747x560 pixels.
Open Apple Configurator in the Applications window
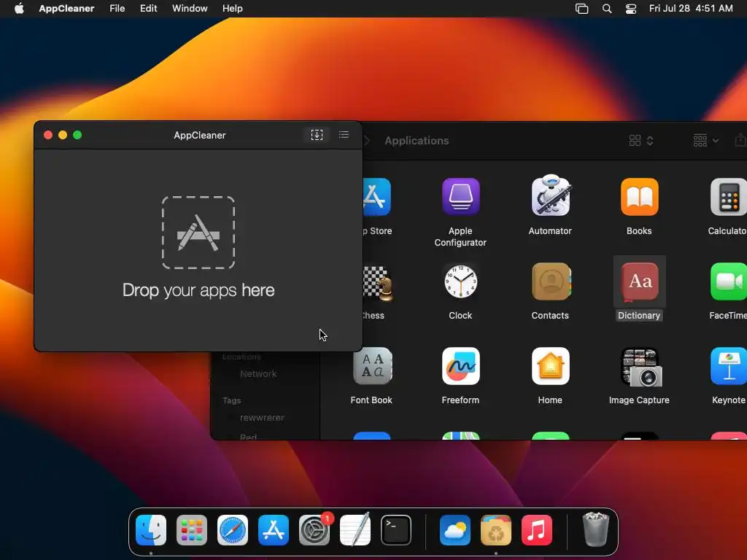pos(460,197)
